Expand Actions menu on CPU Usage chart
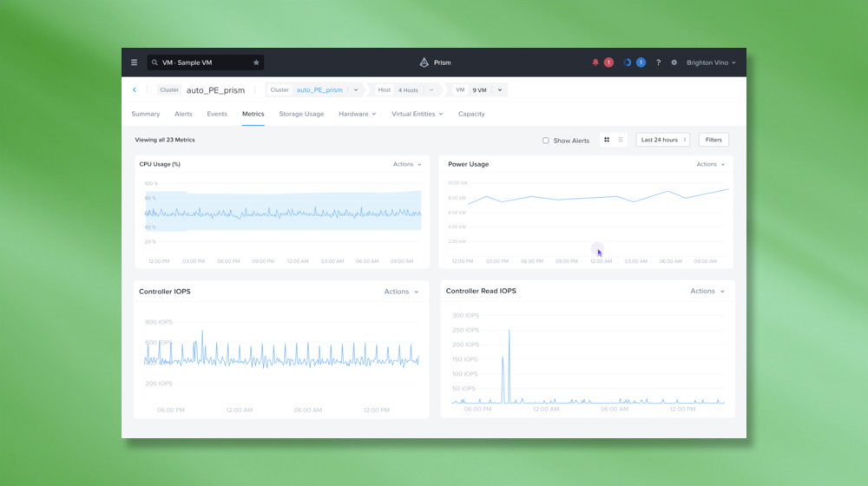This screenshot has height=486, width=868. 406,164
